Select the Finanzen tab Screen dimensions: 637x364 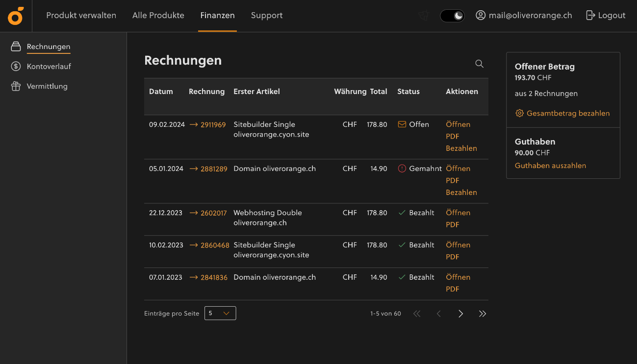pyautogui.click(x=218, y=15)
